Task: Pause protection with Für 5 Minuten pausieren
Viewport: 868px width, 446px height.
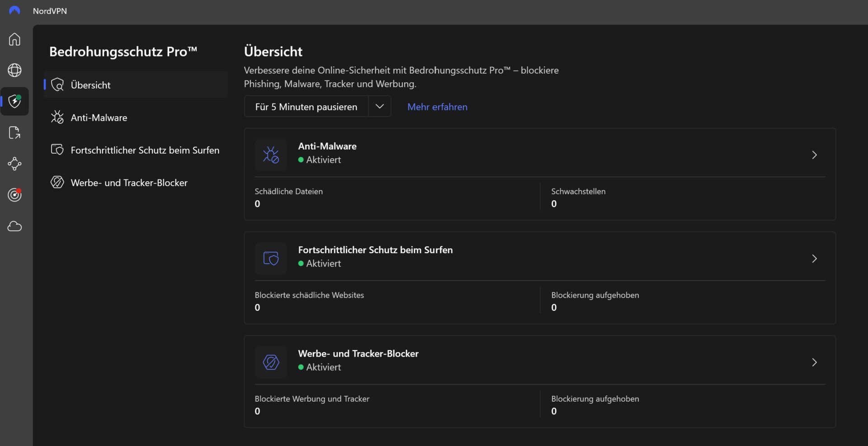Action: 306,107
